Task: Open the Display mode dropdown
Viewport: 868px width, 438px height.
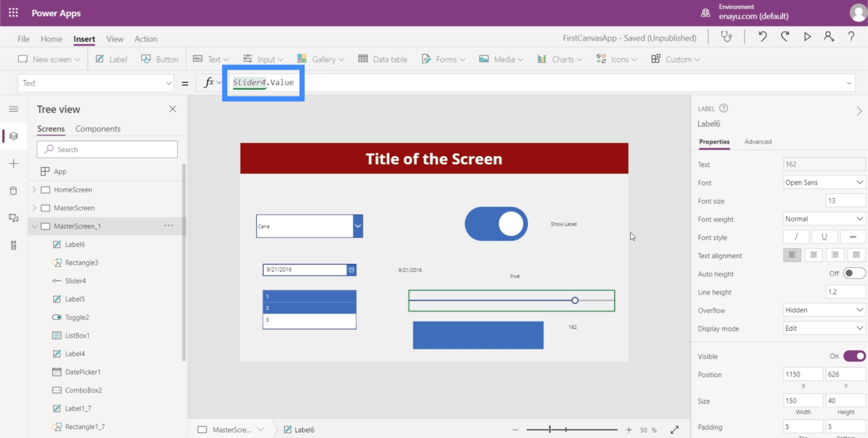Action: [824, 328]
